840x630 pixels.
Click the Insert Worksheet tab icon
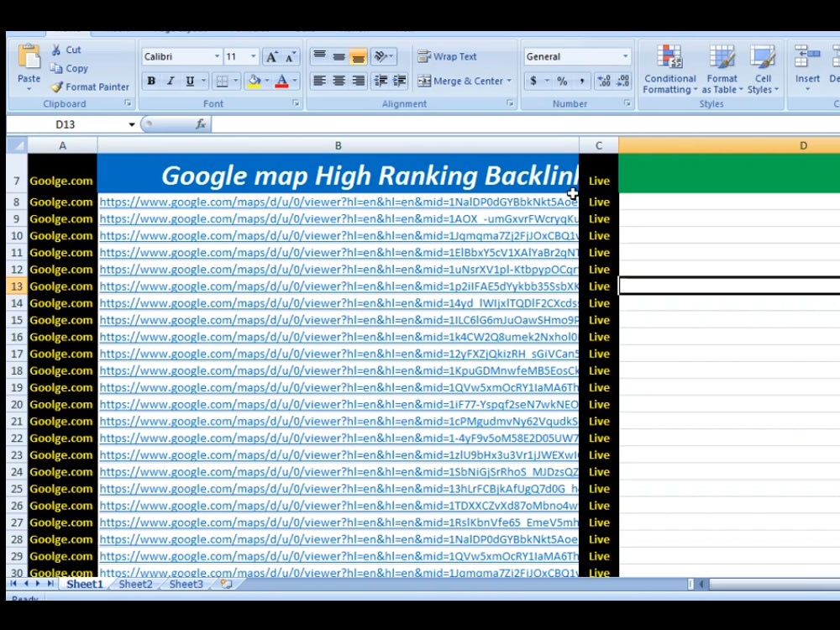226,584
